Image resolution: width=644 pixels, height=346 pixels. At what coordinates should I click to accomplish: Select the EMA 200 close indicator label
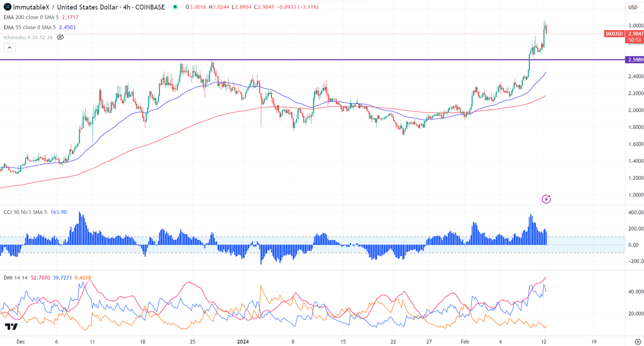coord(31,17)
